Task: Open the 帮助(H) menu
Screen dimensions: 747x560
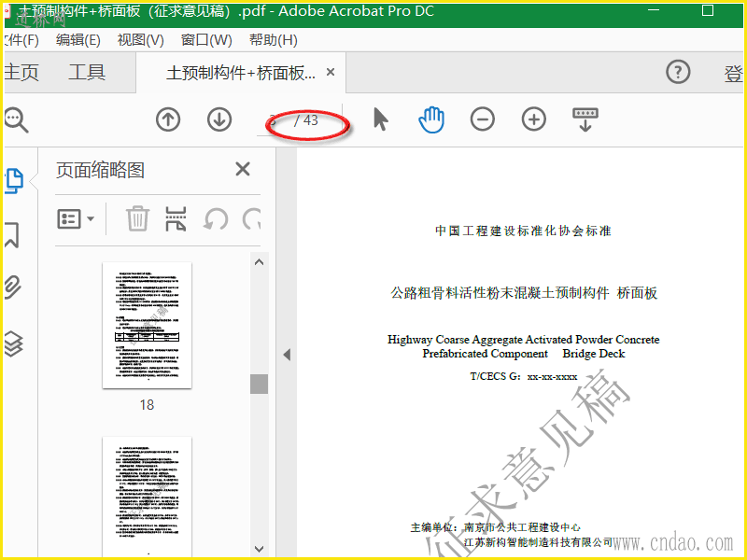Action: coord(274,40)
